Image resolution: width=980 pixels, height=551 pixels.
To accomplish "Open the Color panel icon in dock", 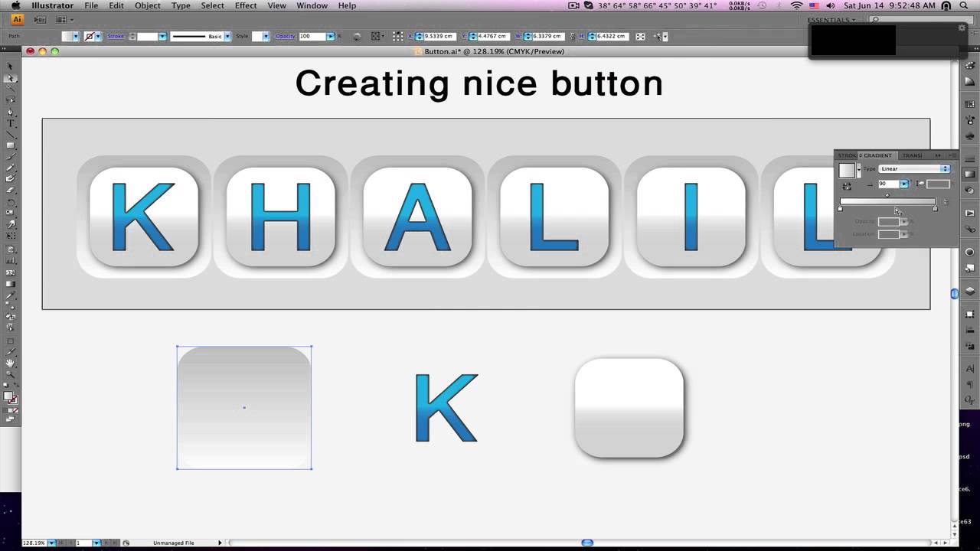I will coord(969,65).
